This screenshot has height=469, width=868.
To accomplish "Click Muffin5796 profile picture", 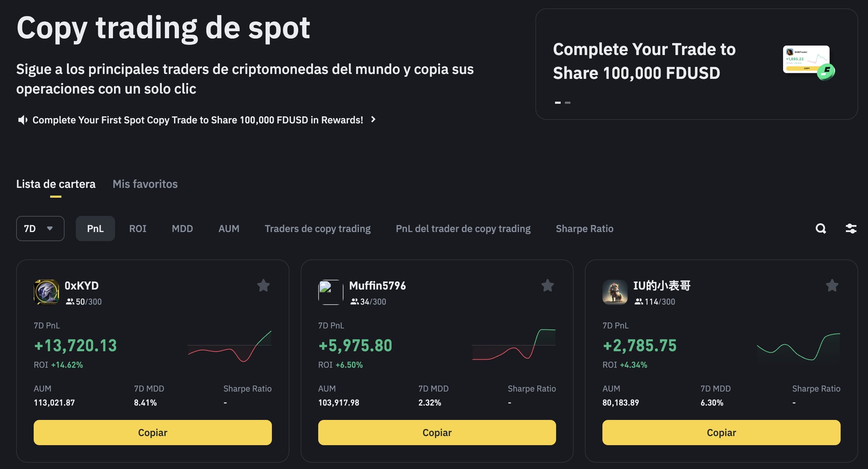I will tap(330, 292).
